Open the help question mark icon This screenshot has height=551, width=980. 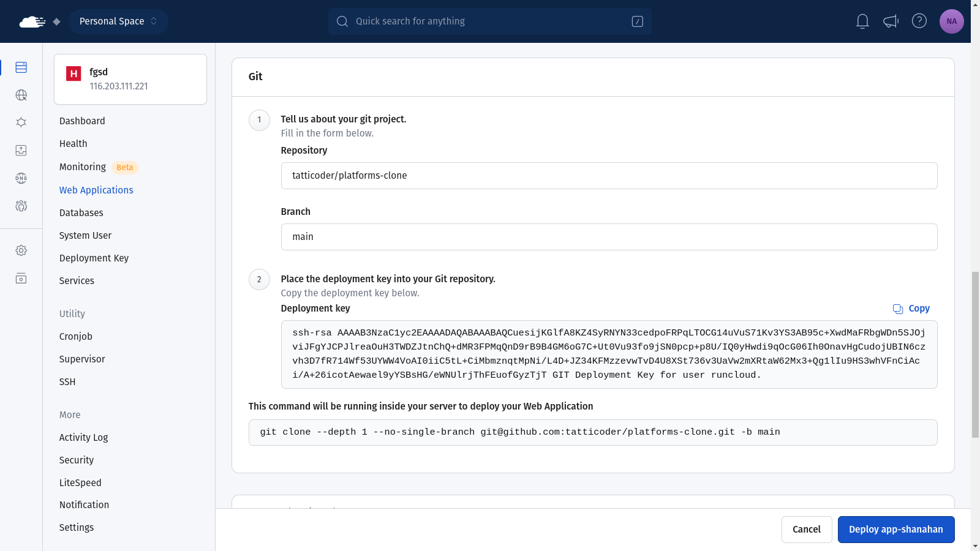[x=919, y=21]
